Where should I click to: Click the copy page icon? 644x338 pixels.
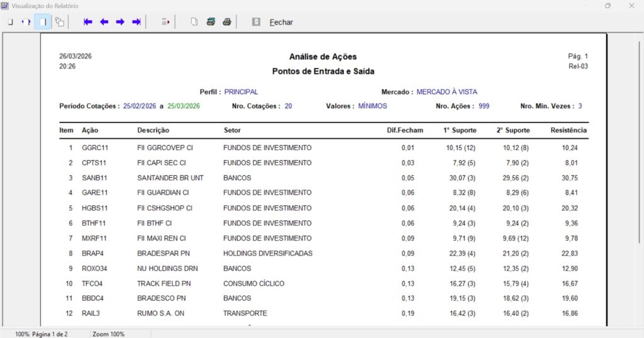(x=194, y=22)
